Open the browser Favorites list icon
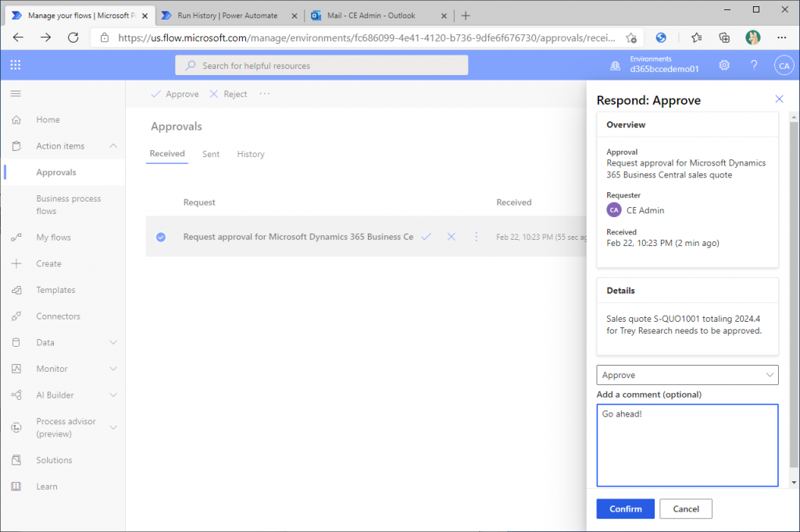Viewport: 800px width, 532px height. pos(696,37)
